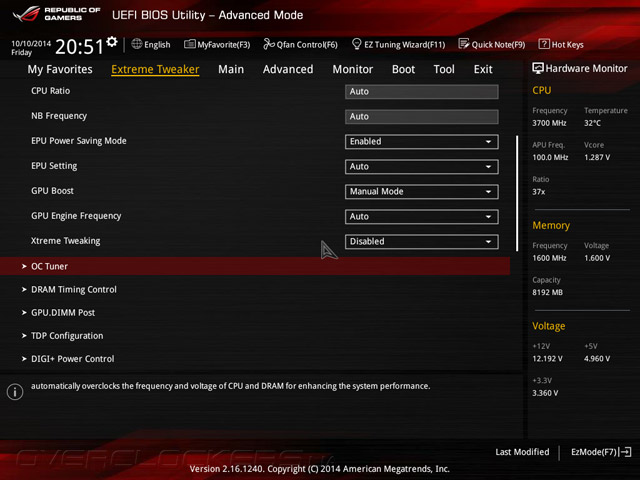Click the GPU Engine Frequency label
Image resolution: width=640 pixels, height=480 pixels.
pos(76,216)
